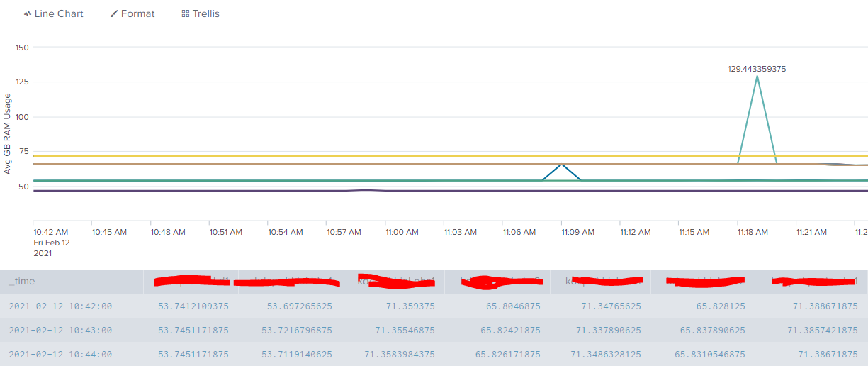Click the timestamp 2021-02-12 10:42:00
The height and width of the screenshot is (366, 868).
pyautogui.click(x=60, y=306)
